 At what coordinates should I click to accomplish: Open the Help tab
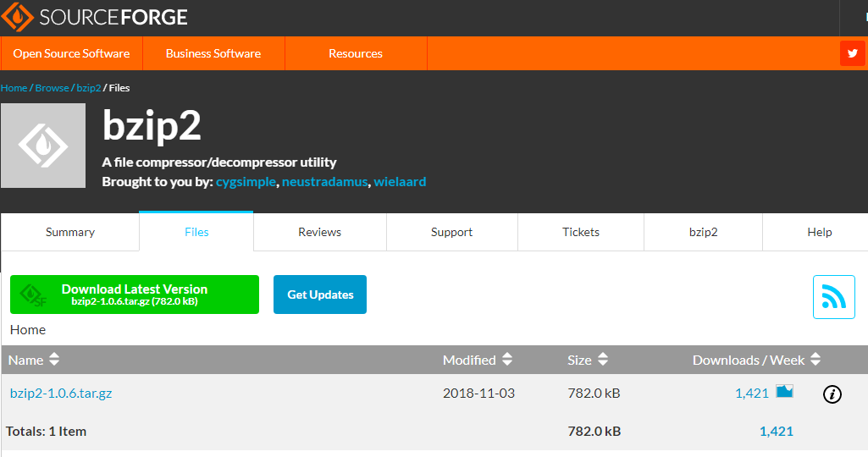(x=819, y=233)
